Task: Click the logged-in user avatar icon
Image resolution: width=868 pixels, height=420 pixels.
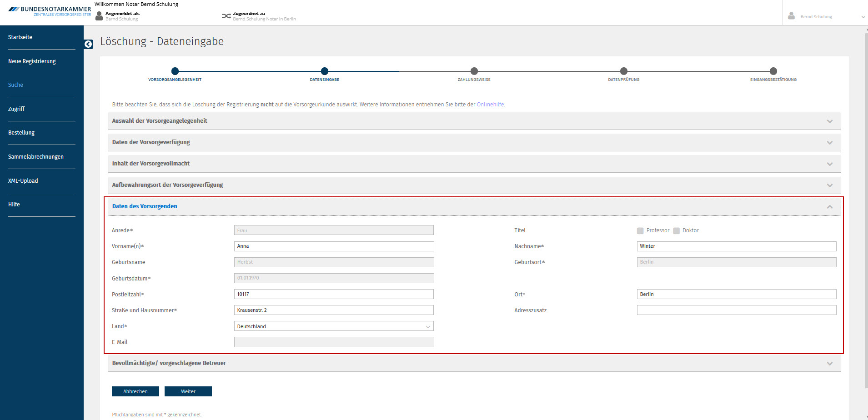Action: click(99, 16)
